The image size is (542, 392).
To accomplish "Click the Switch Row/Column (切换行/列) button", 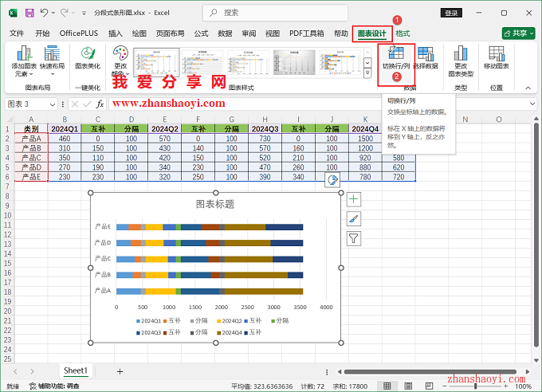I will 395,59.
